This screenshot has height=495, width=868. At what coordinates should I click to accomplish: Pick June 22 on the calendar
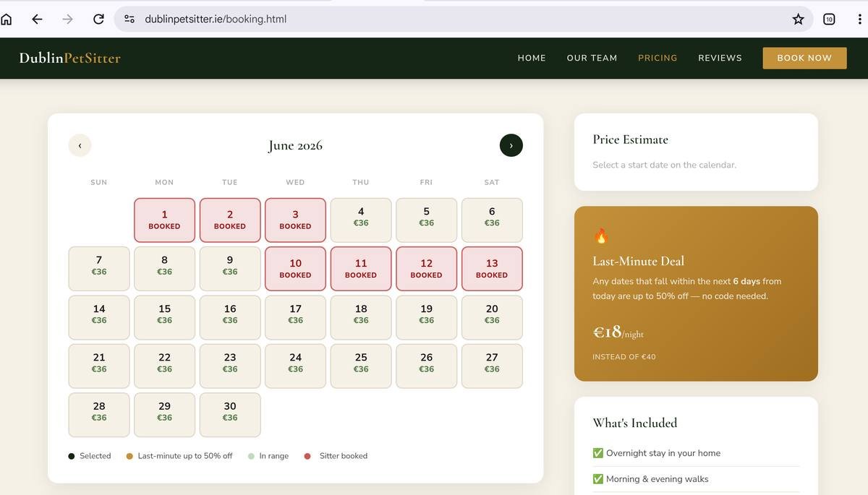pyautogui.click(x=164, y=366)
